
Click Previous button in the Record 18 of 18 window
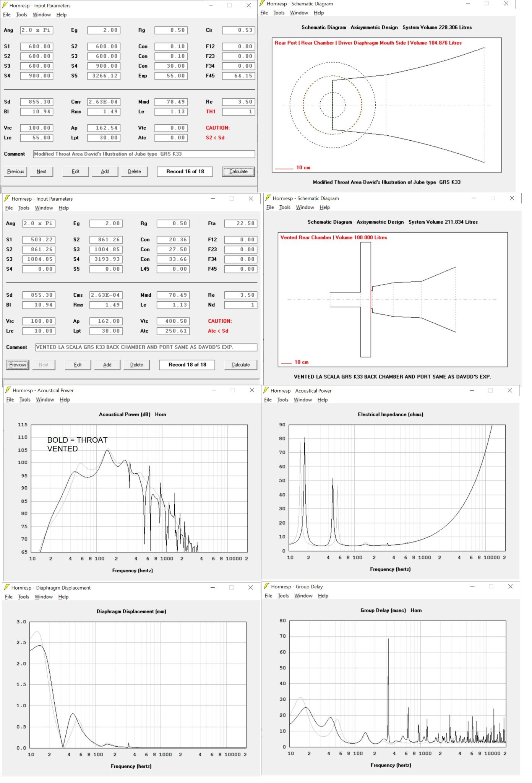(18, 365)
